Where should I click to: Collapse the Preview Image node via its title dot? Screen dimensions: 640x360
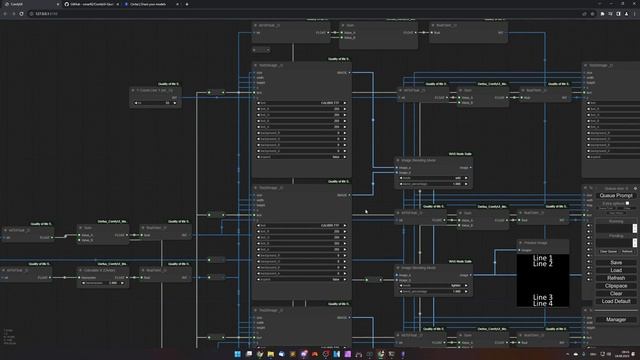tap(520, 243)
